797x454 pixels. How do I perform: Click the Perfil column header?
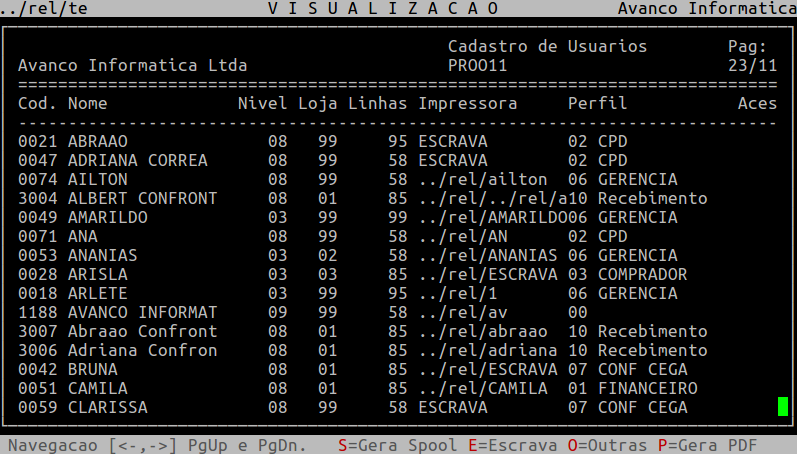pos(597,104)
